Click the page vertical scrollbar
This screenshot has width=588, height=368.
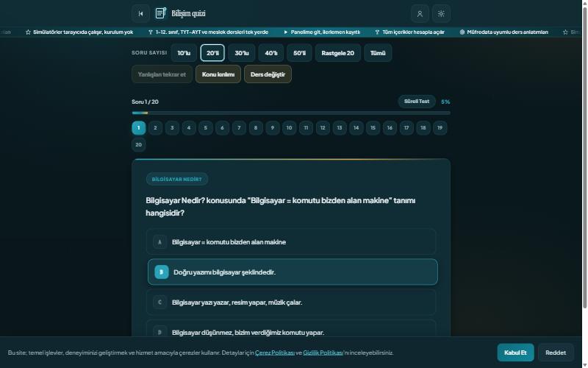click(584, 158)
